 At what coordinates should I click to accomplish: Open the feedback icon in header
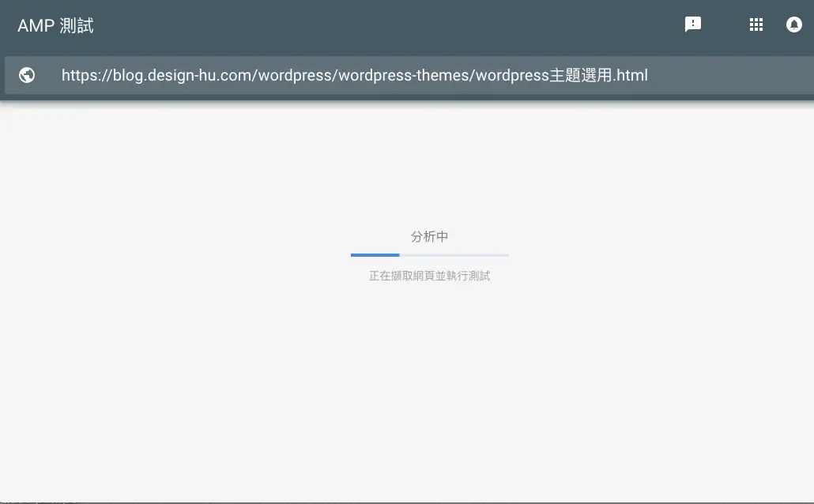[x=693, y=24]
